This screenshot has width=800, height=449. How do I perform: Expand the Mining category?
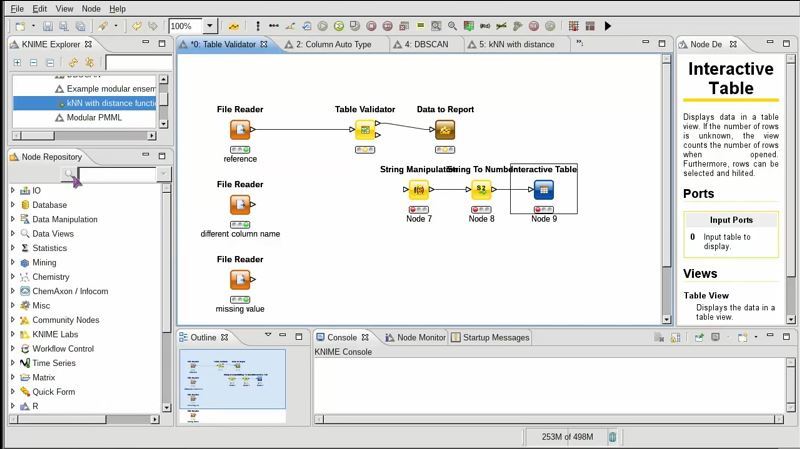[x=13, y=262]
